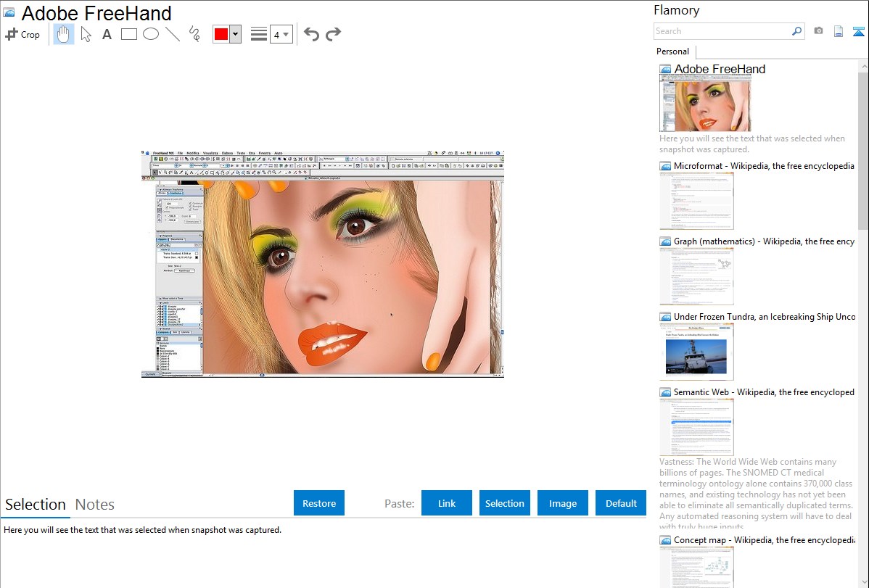Click the 'Vastness: The World Wide Web' description text
The height and width of the screenshot is (588, 869).
[757, 494]
